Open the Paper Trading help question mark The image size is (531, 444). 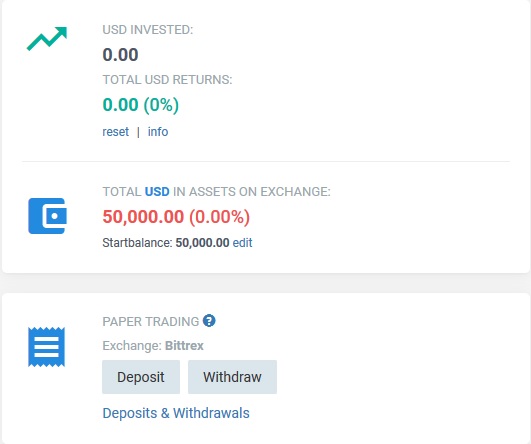(x=209, y=320)
